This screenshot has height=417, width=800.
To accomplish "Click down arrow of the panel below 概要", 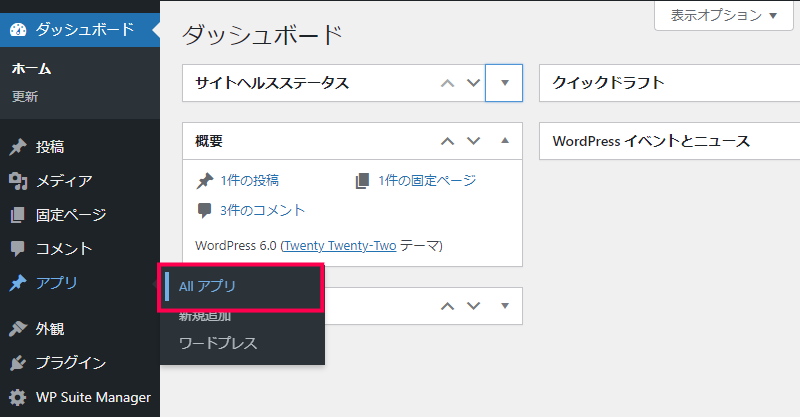I will coord(473,306).
